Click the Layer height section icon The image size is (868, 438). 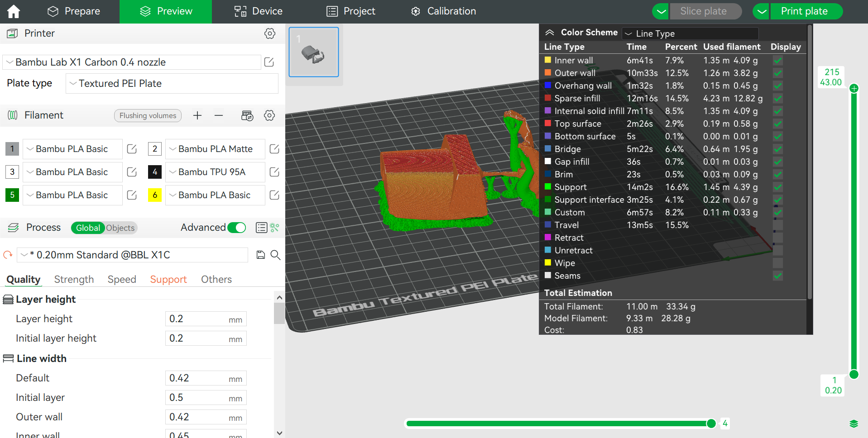(8, 300)
